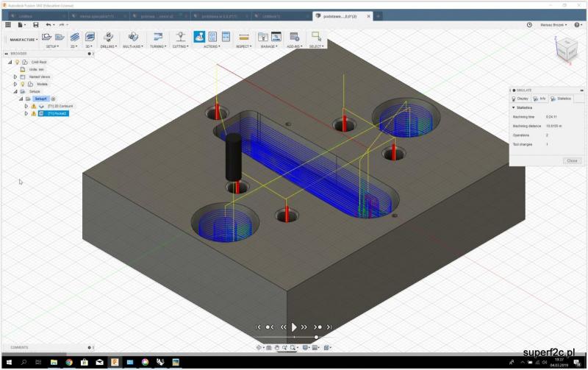Switch to the Display tab in Simulate

(x=520, y=98)
